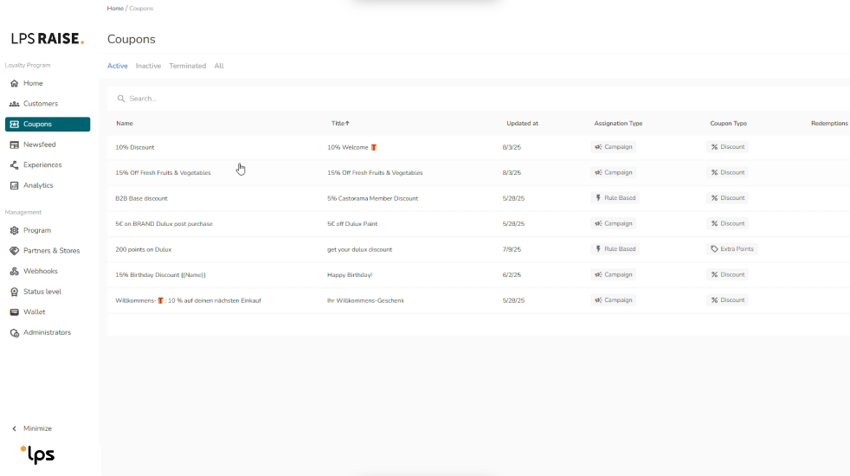Click the Search coupons input field

(x=477, y=99)
